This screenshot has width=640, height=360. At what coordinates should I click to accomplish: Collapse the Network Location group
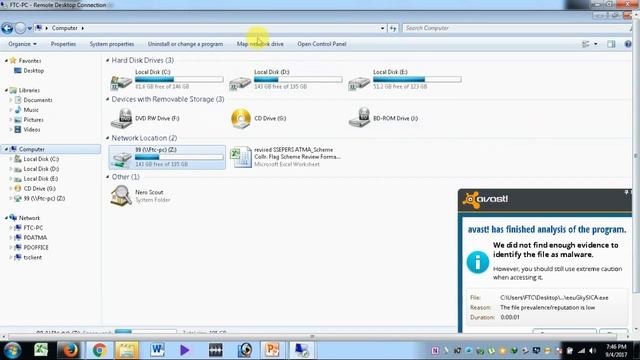point(107,138)
